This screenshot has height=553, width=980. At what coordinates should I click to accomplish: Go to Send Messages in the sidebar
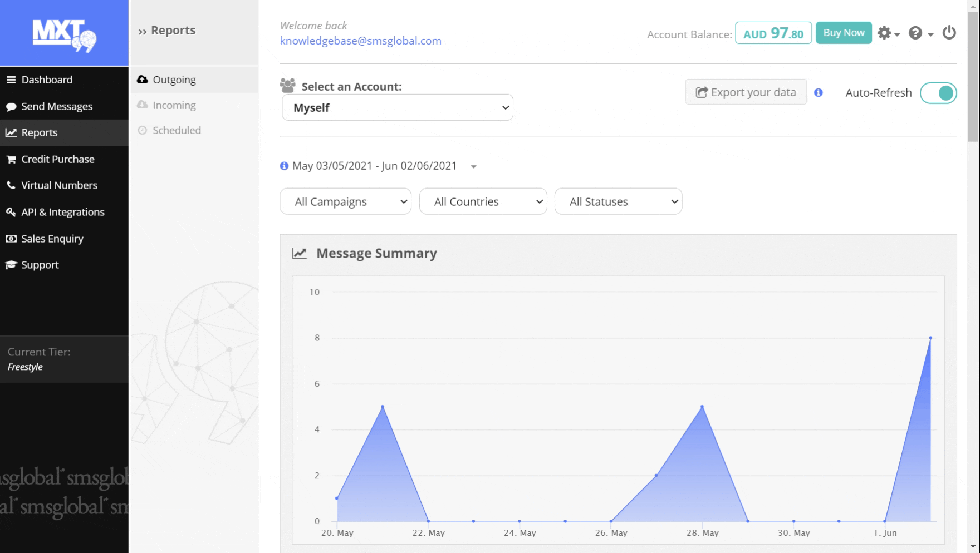[57, 106]
